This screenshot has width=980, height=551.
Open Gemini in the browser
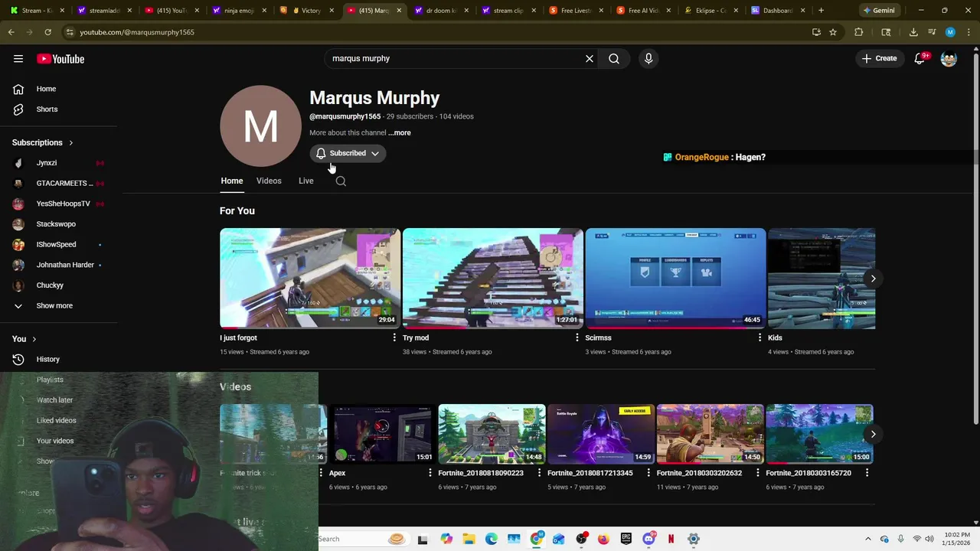pyautogui.click(x=879, y=11)
